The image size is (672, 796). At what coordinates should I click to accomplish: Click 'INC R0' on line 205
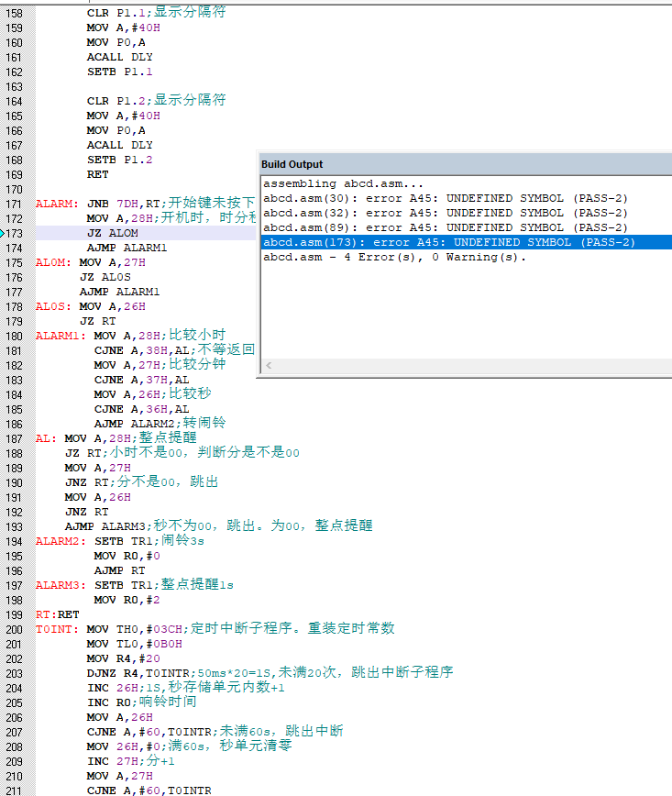(x=108, y=703)
